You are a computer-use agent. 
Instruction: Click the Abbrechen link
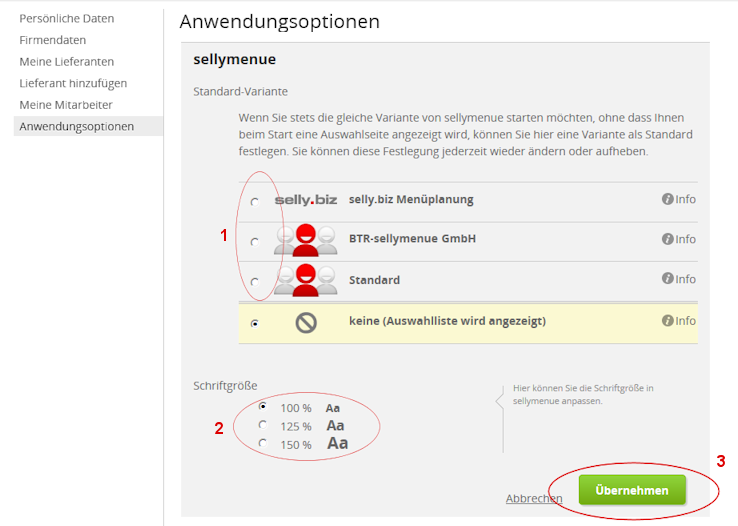[533, 498]
